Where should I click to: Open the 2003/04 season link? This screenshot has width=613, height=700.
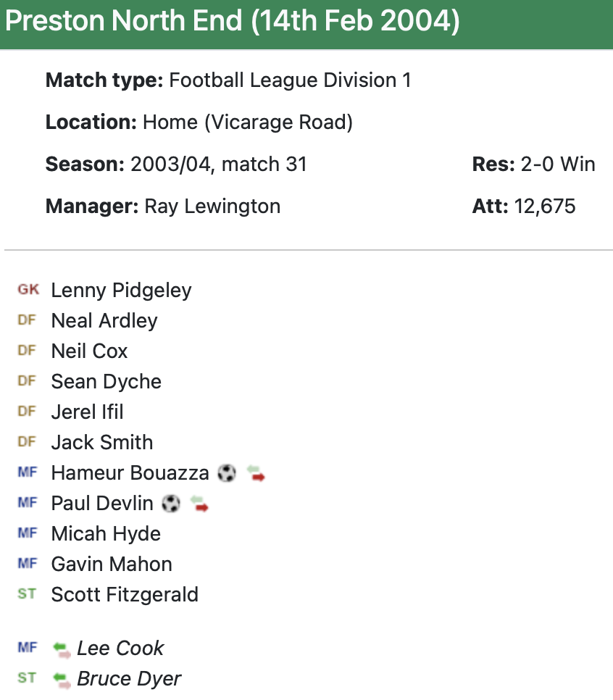172,164
